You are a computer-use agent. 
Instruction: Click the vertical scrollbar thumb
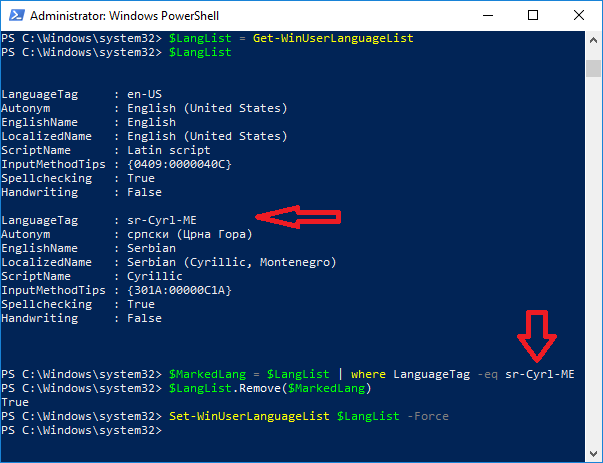[593, 68]
